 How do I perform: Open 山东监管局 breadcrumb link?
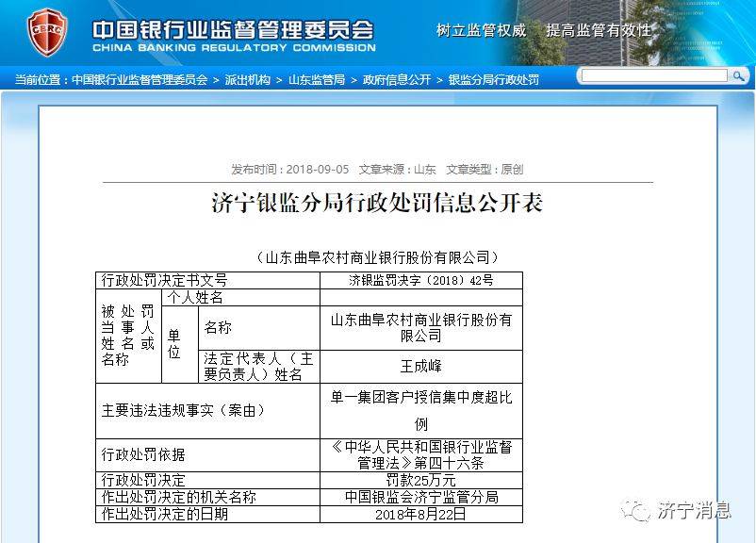coord(317,80)
